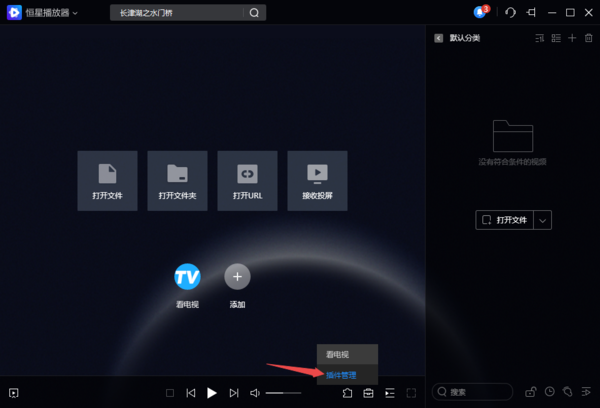Click the lock icon in playlist footer

pos(530,392)
